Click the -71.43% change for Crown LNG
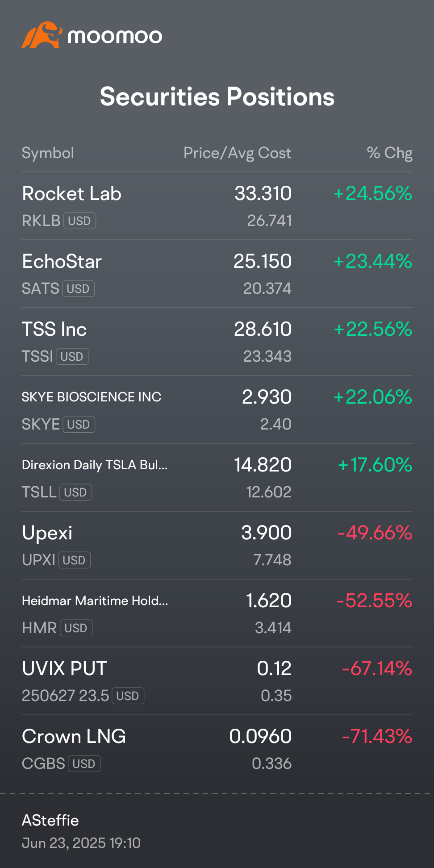Image resolution: width=434 pixels, height=868 pixels. 377,737
